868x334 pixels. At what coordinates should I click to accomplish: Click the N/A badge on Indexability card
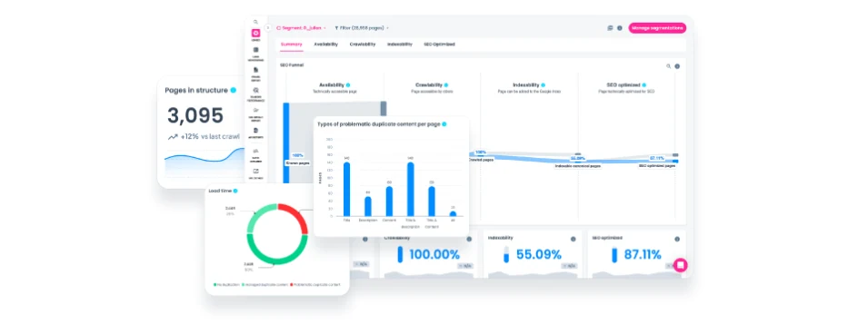point(570,265)
